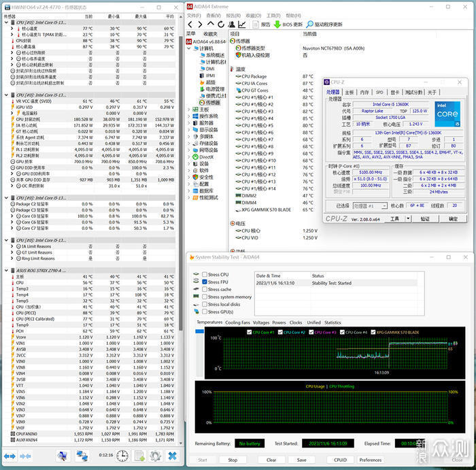Click Stop button in stability test

pyautogui.click(x=233, y=460)
